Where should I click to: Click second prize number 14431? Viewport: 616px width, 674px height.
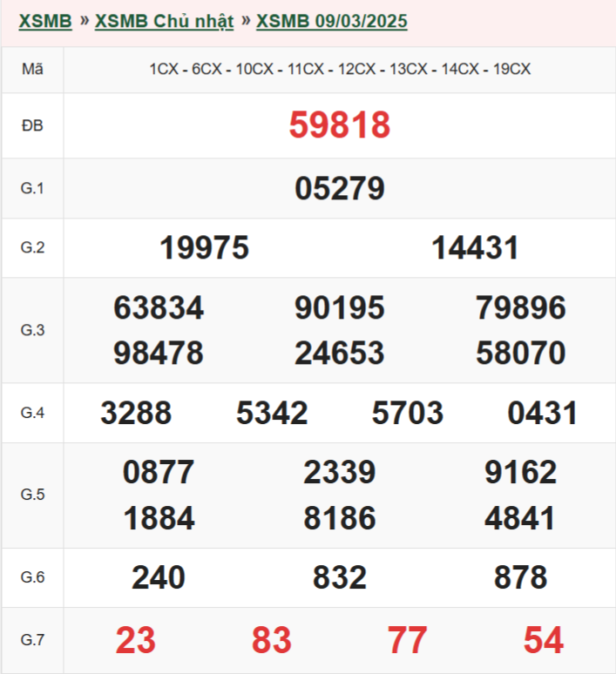coord(476,247)
